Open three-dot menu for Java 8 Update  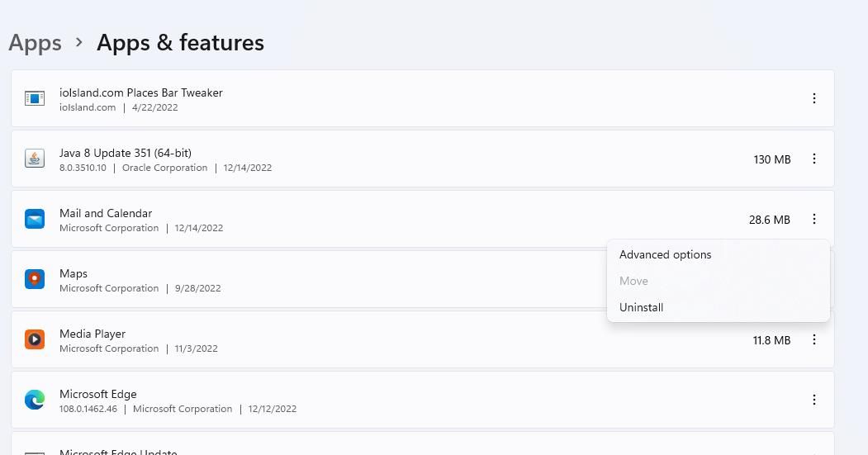pos(813,159)
